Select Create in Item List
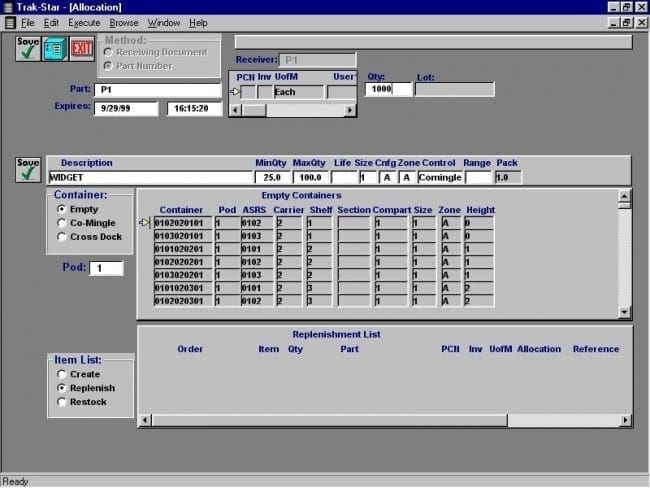Viewport: 650px width, 488px height. point(62,374)
